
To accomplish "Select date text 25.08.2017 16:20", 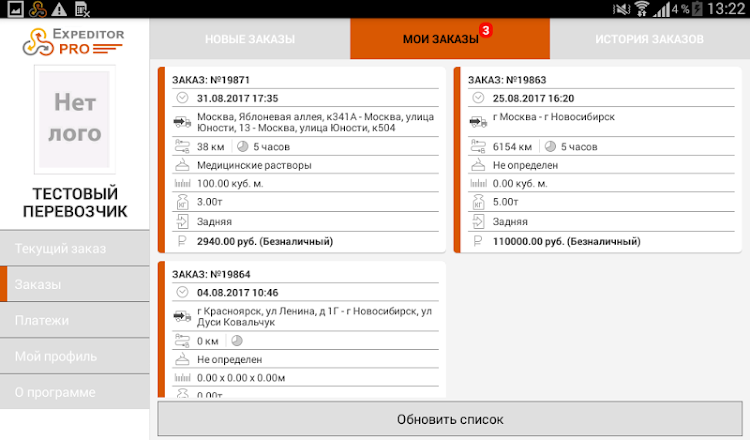I will pyautogui.click(x=533, y=98).
